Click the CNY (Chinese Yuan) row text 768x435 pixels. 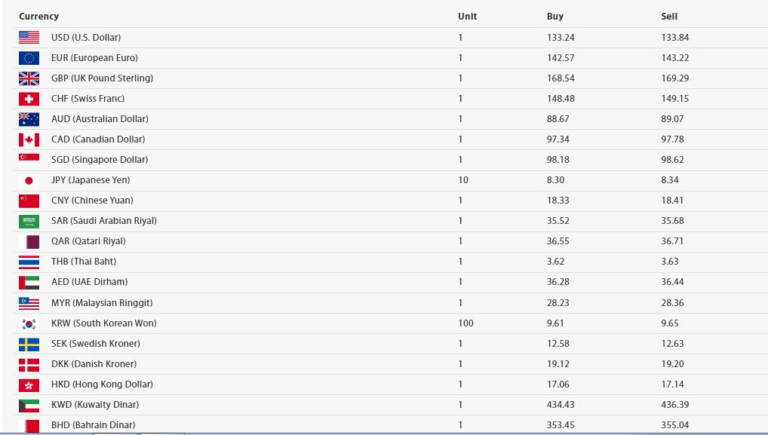tap(90, 201)
